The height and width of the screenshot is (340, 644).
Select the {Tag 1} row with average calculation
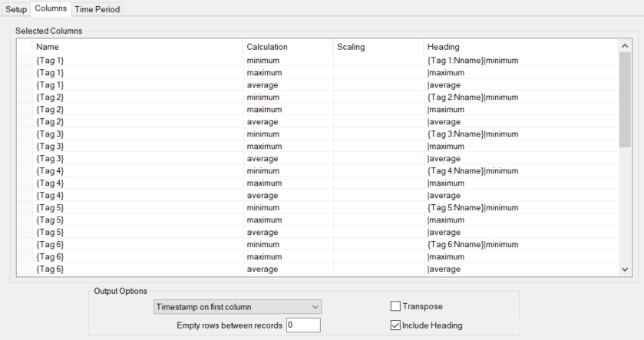(318, 85)
